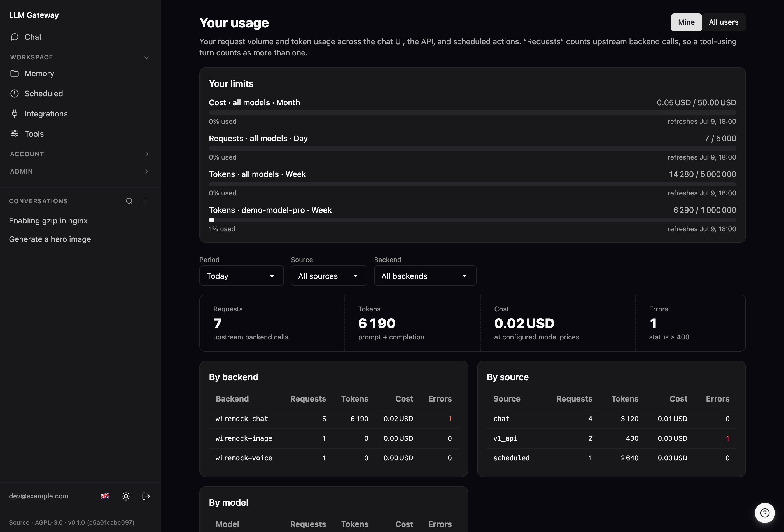Click the By backend table Tokens column header
This screenshot has height=532, width=784.
coord(354,399)
